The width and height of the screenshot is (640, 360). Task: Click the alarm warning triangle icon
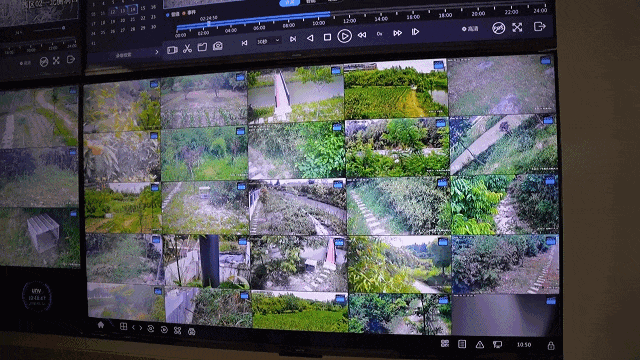coord(480,345)
